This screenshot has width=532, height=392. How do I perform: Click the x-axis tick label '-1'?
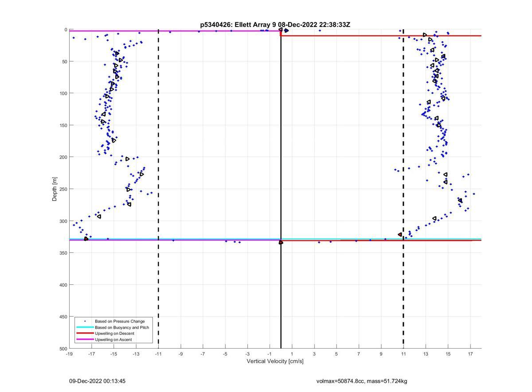tap(270, 354)
